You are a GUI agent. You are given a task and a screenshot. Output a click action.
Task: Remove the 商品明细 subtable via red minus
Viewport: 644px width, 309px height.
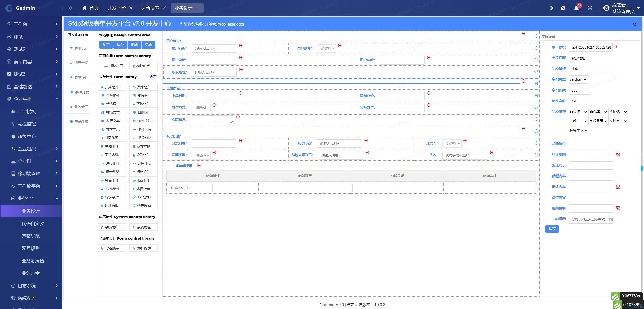[x=199, y=166]
